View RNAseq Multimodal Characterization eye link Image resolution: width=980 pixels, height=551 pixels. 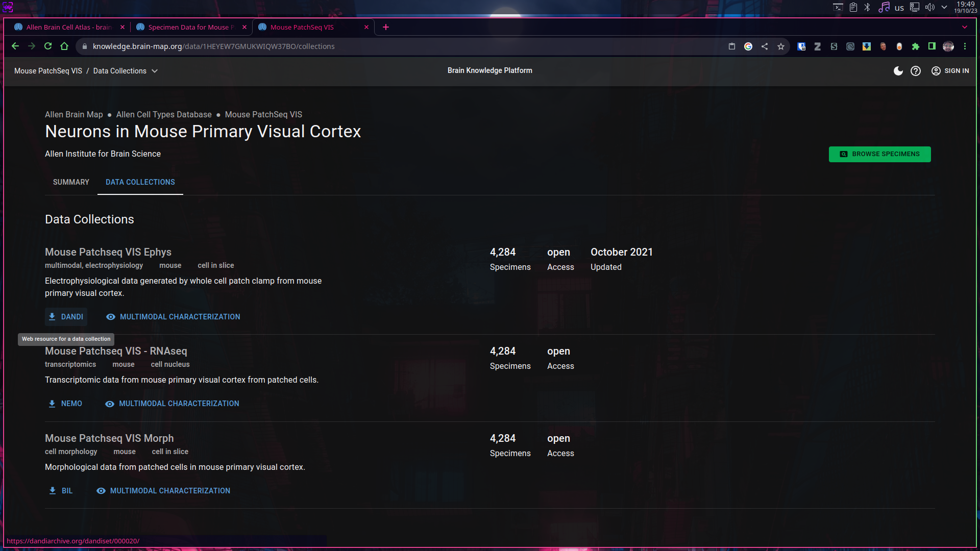click(x=172, y=404)
